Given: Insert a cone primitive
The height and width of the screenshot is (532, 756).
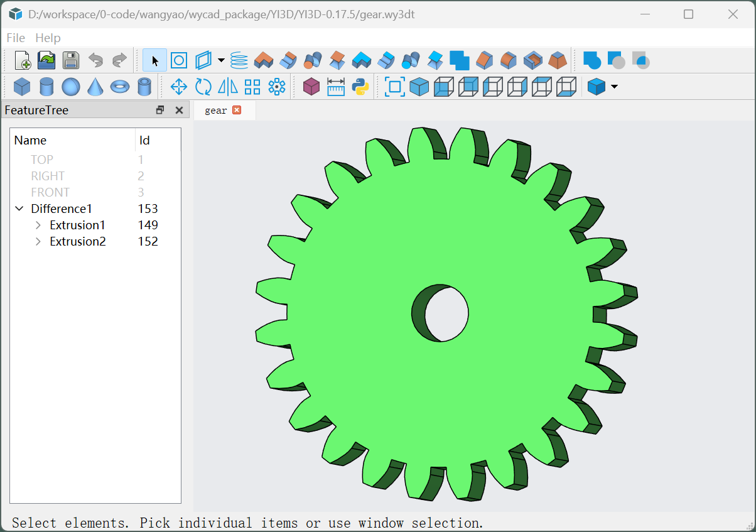Looking at the screenshot, I should click(x=95, y=87).
